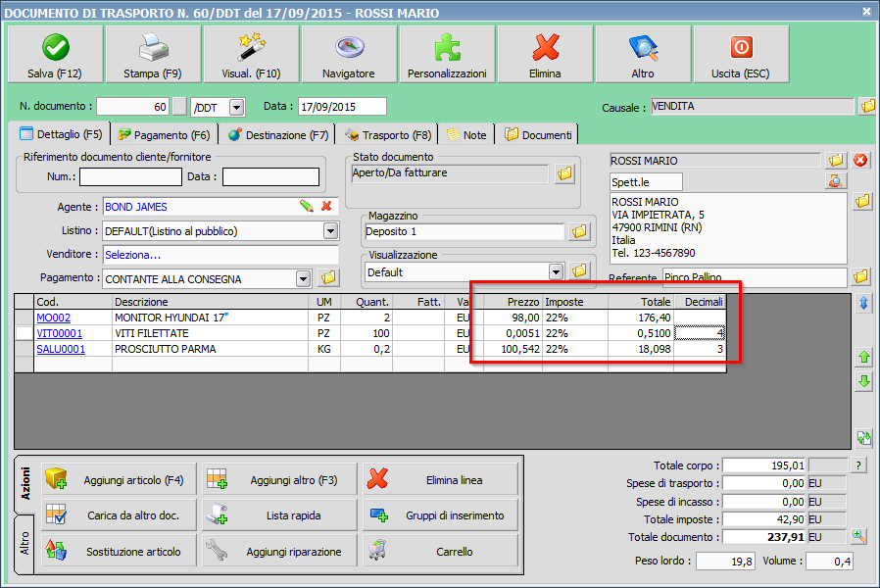Click the Salva (F12) save button

coord(54,55)
